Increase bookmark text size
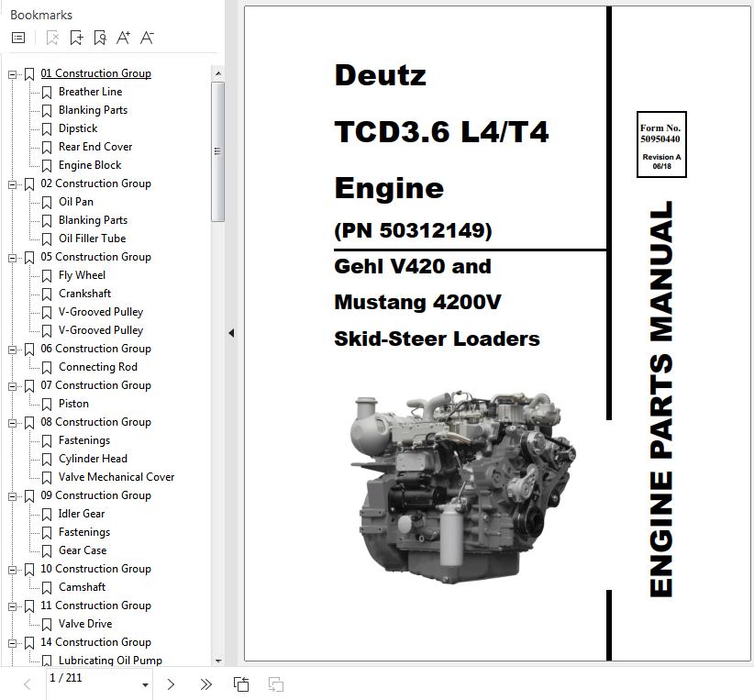 click(123, 38)
